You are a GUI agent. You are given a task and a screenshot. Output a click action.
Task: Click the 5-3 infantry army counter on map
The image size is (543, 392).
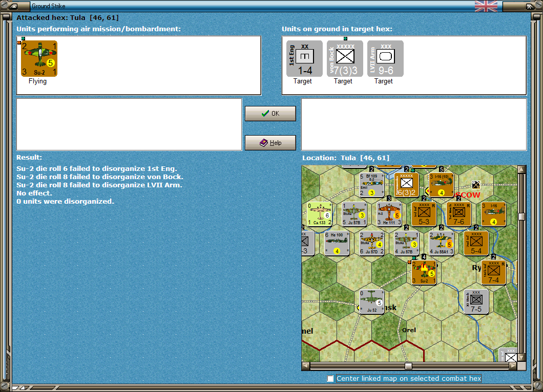(424, 214)
